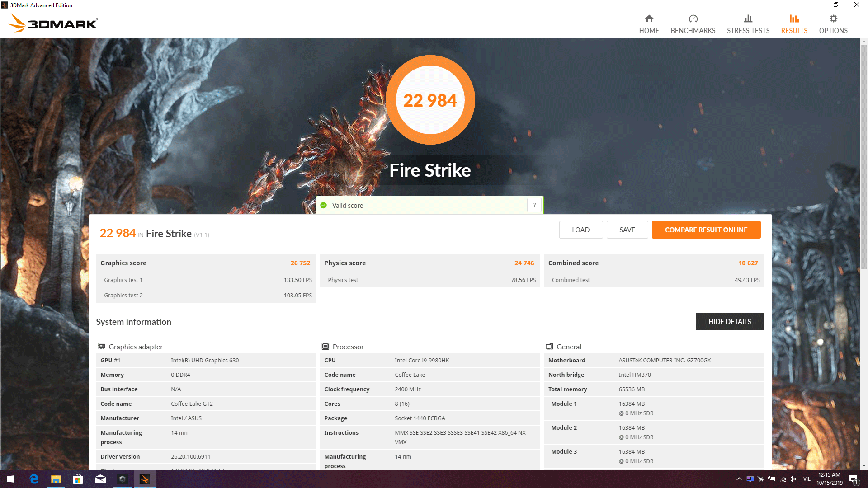
Task: Click Physics test 78.56 FPS value
Action: pyautogui.click(x=523, y=280)
